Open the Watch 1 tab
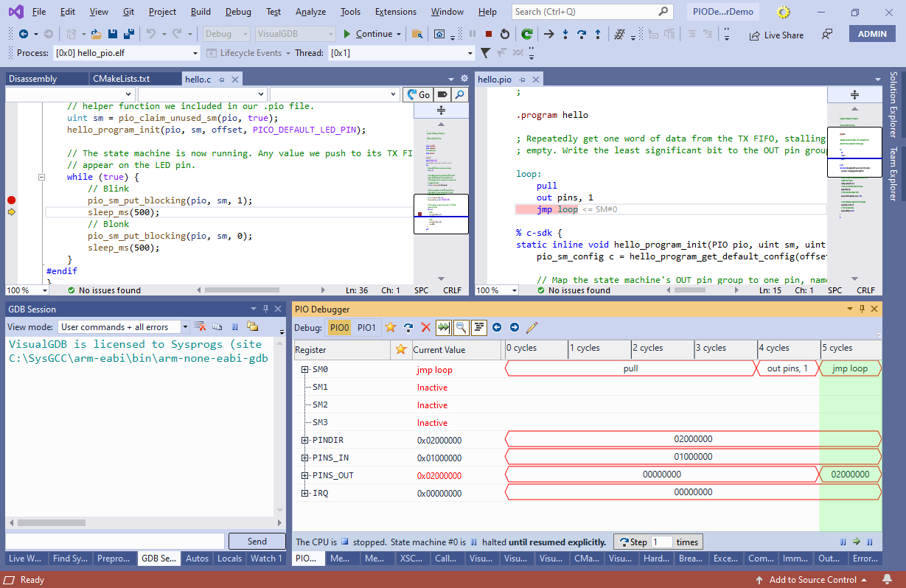 tap(266, 559)
